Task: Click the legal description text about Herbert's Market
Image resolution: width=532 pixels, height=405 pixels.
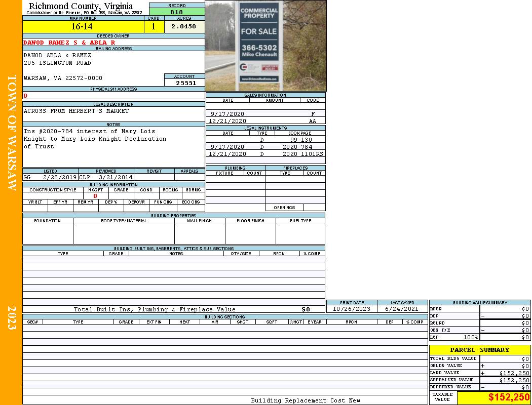Action: click(76, 111)
